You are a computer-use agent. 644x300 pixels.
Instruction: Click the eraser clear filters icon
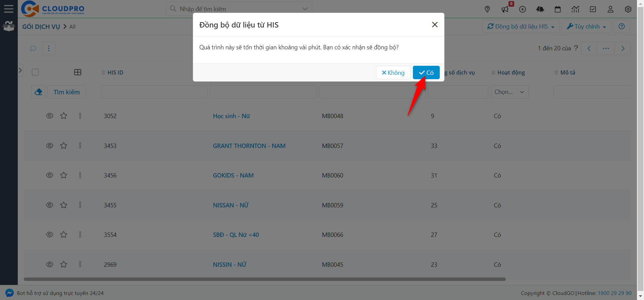[x=38, y=92]
